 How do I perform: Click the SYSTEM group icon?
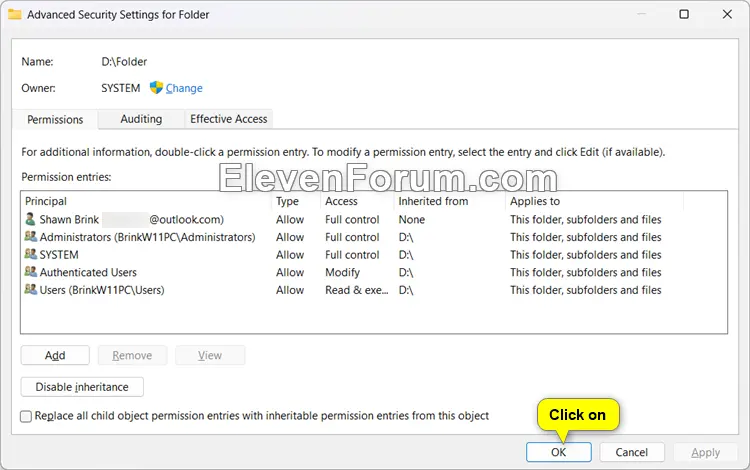31,254
